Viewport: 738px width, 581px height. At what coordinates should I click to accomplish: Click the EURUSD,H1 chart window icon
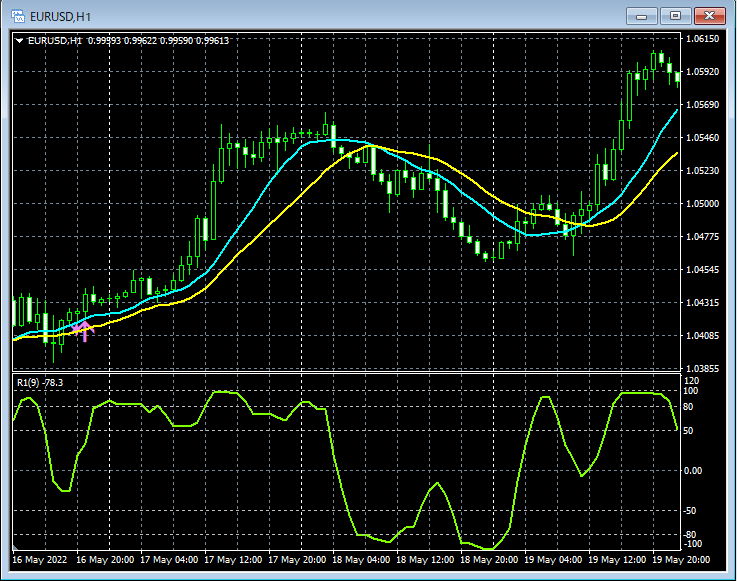[18, 16]
